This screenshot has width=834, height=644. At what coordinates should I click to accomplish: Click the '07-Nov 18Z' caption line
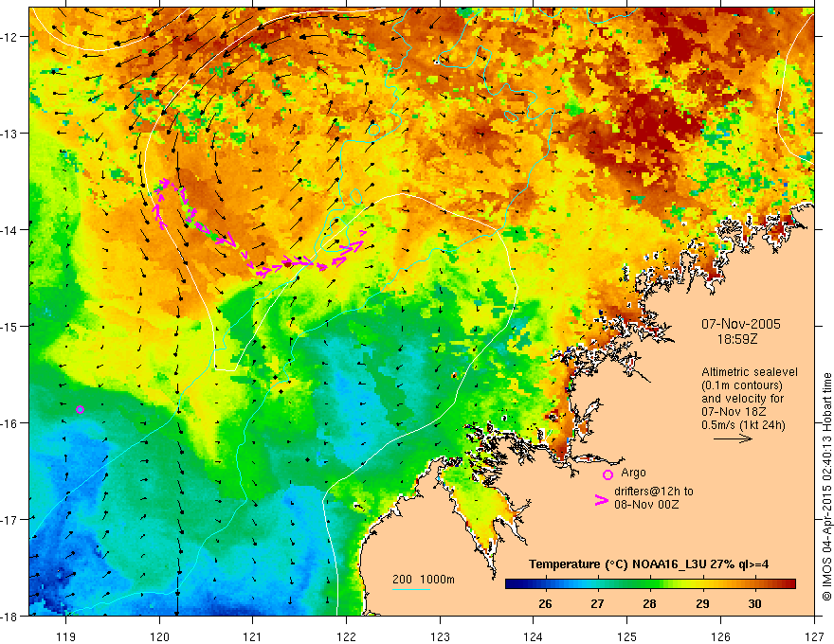734,412
